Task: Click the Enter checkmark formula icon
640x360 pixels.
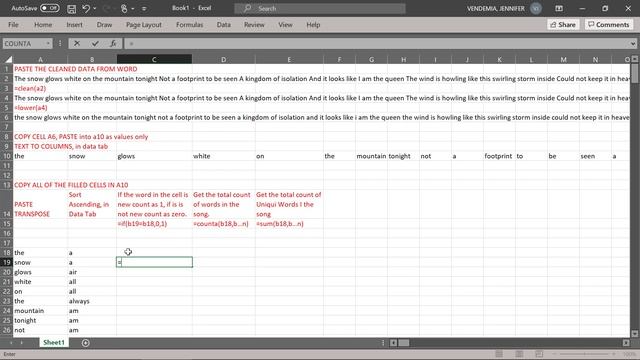Action: point(95,43)
